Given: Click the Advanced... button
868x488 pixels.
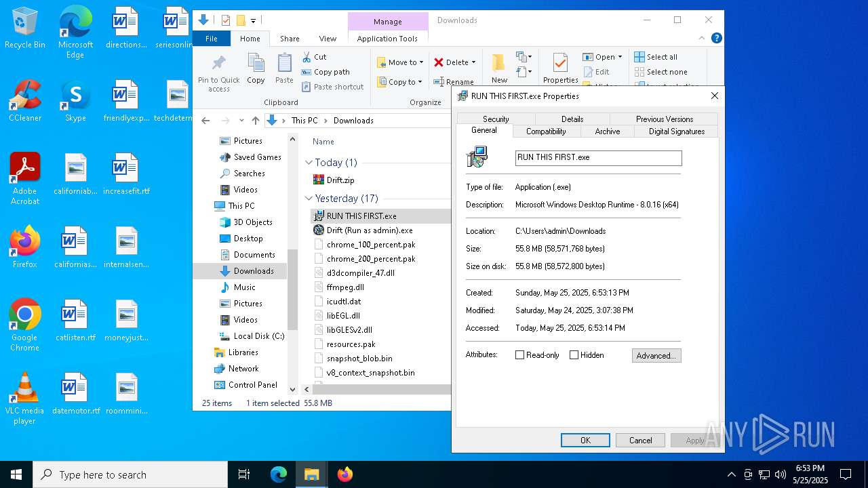Looking at the screenshot, I should pos(656,355).
